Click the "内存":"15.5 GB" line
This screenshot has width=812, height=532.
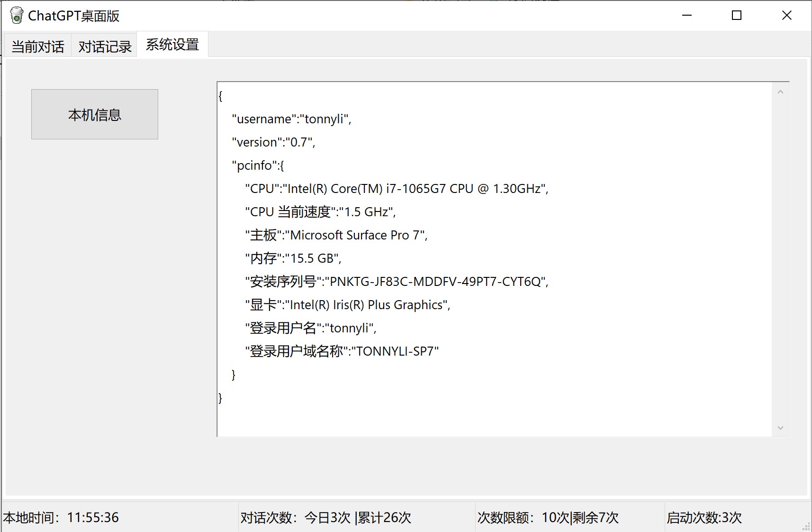click(x=293, y=258)
